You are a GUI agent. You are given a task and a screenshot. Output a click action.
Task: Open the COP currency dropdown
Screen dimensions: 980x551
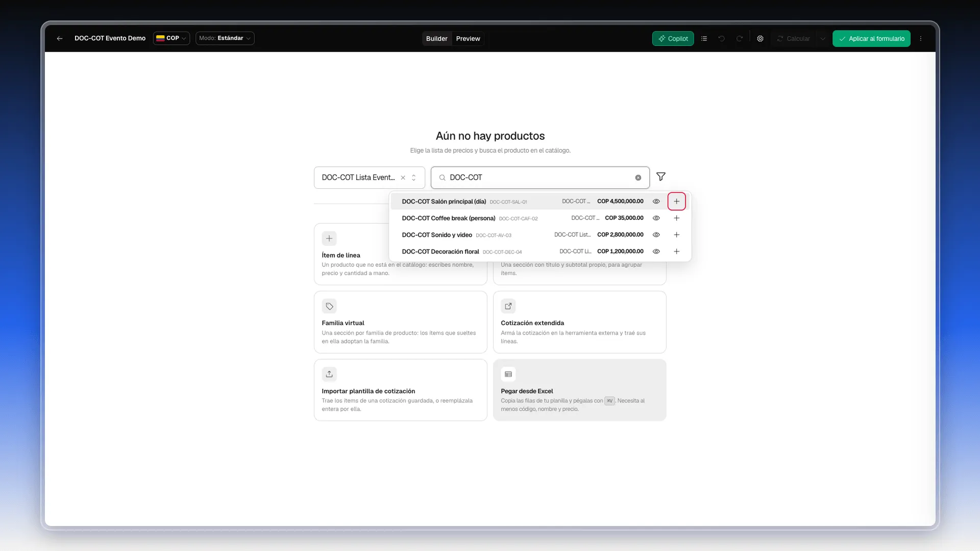[171, 38]
